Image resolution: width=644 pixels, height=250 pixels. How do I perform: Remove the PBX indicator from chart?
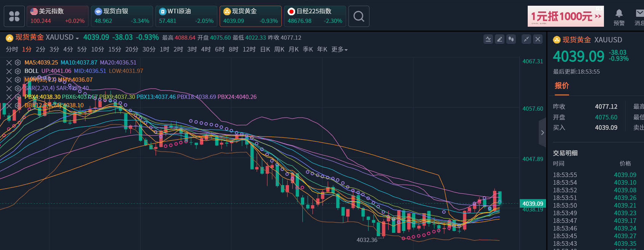click(9, 97)
